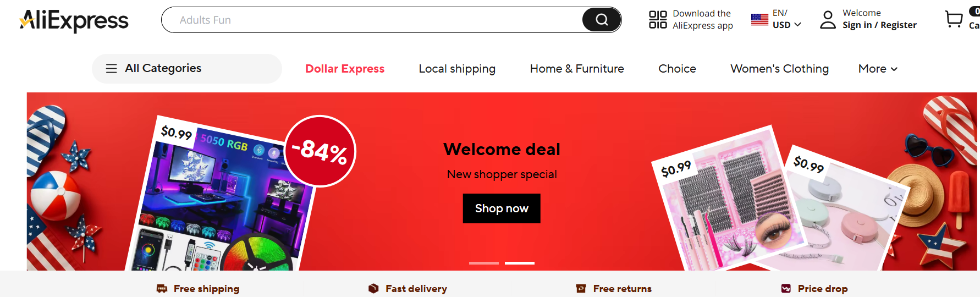Select the Women's Clothing menu item
This screenshot has width=980, height=297.
coord(779,69)
